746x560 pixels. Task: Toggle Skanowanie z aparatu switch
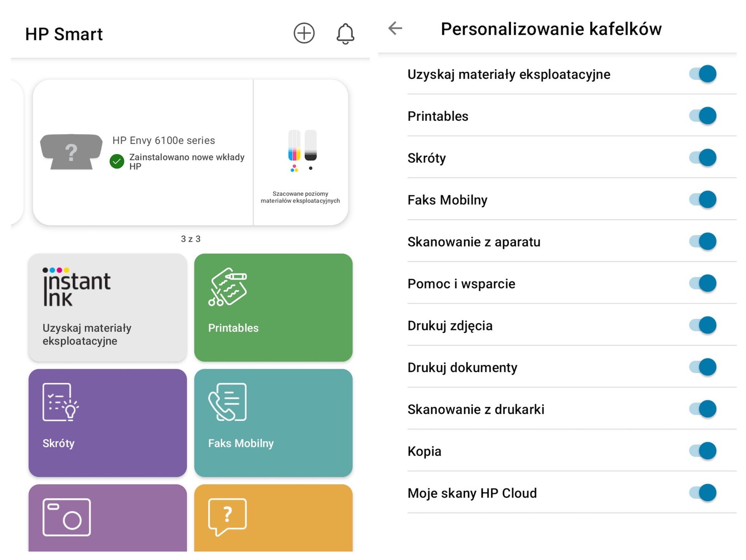point(702,241)
